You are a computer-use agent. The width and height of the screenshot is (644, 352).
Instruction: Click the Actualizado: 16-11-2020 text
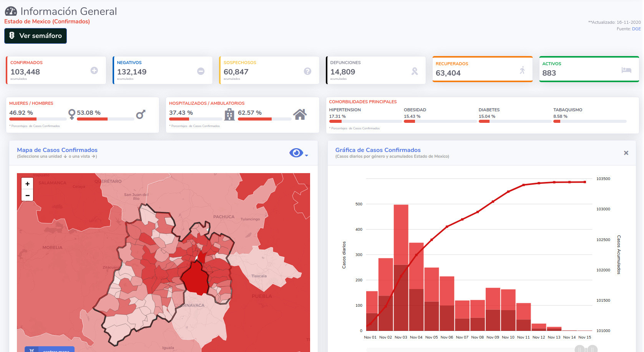tap(614, 22)
